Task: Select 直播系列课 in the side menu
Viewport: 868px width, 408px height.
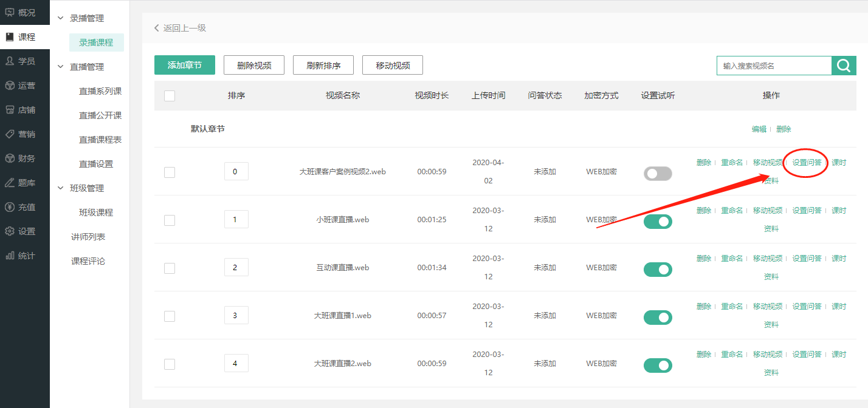Action: click(100, 91)
